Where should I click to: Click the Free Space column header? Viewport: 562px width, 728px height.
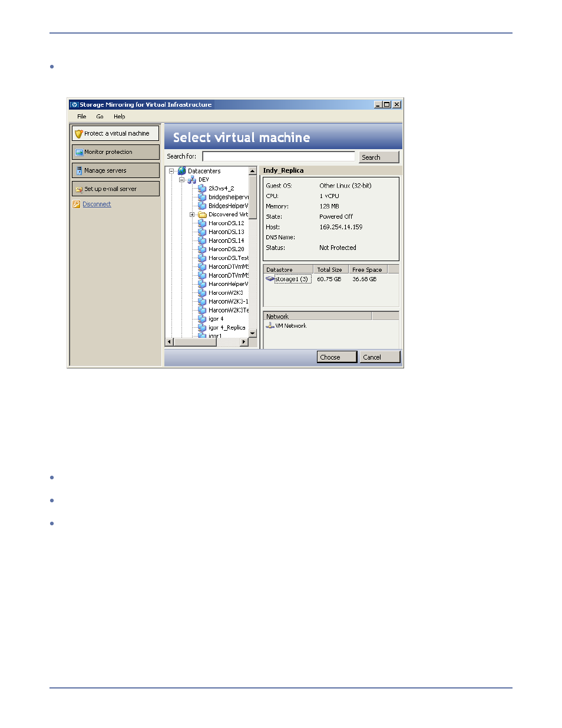click(368, 269)
